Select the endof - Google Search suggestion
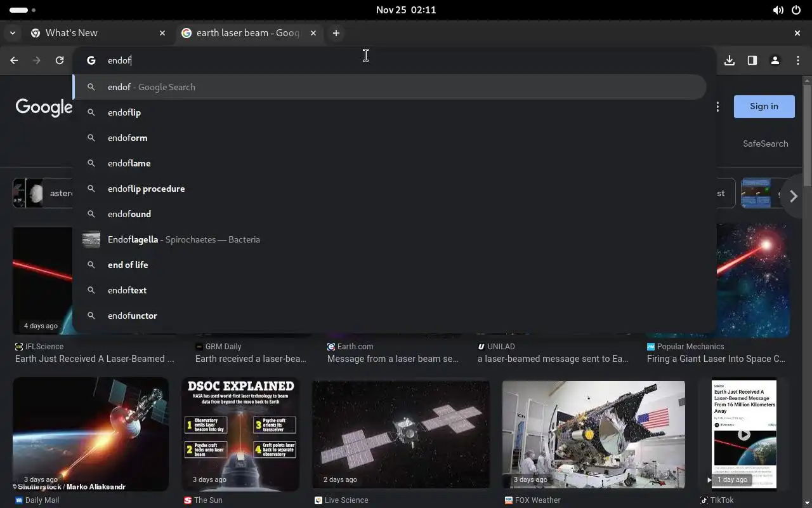Viewport: 812px width, 508px height. point(390,87)
